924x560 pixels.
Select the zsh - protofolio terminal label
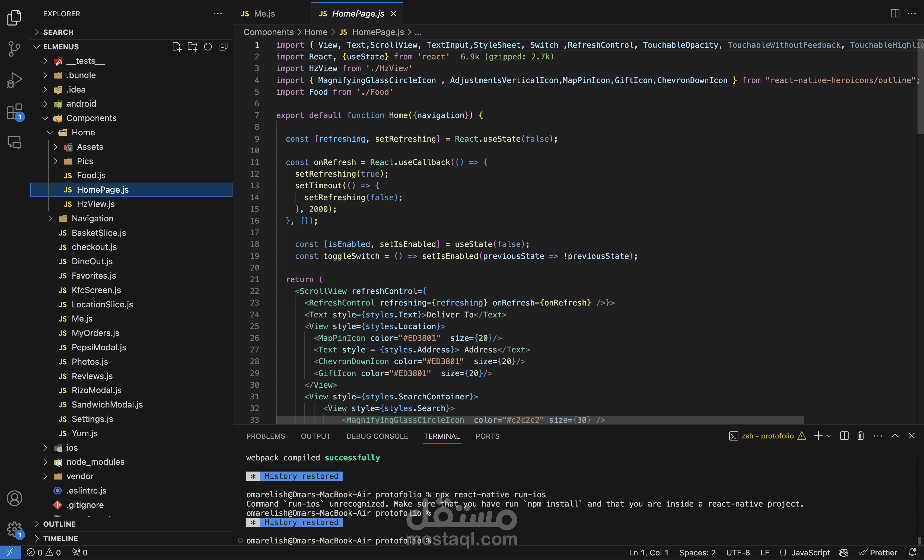coord(767,436)
